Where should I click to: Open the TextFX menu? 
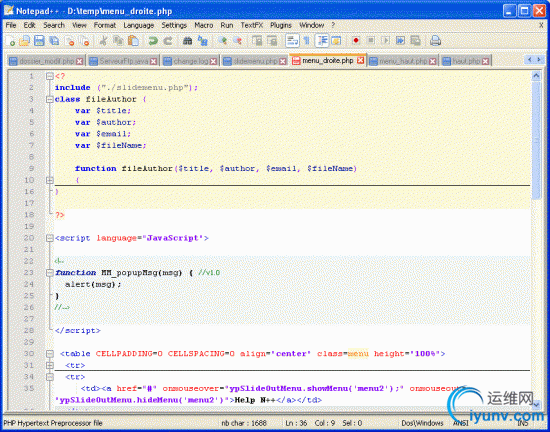pos(251,25)
